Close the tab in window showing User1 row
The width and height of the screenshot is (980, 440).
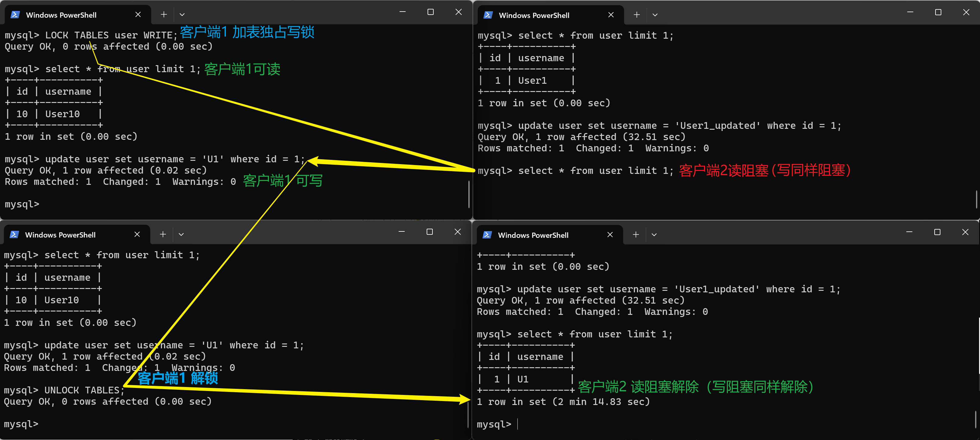611,15
